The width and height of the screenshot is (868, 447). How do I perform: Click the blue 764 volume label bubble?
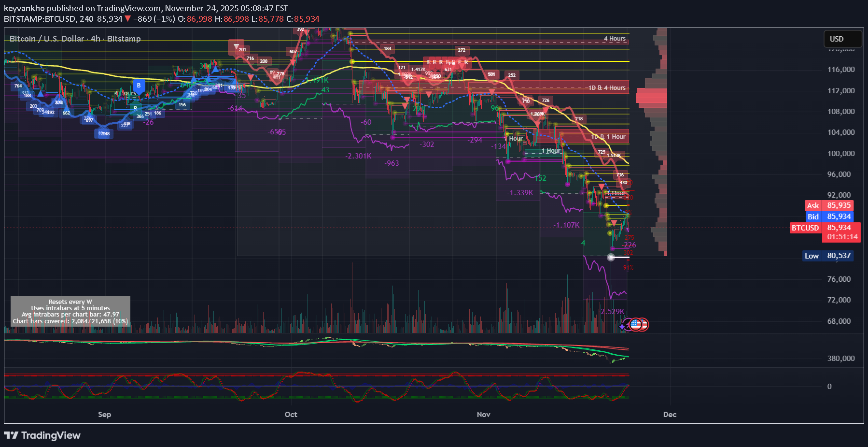[18, 86]
